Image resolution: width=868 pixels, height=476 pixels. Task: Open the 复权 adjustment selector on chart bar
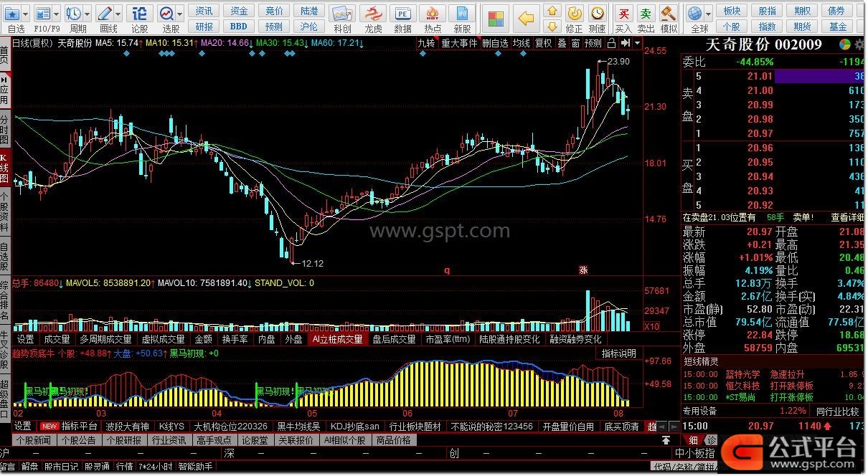click(544, 43)
